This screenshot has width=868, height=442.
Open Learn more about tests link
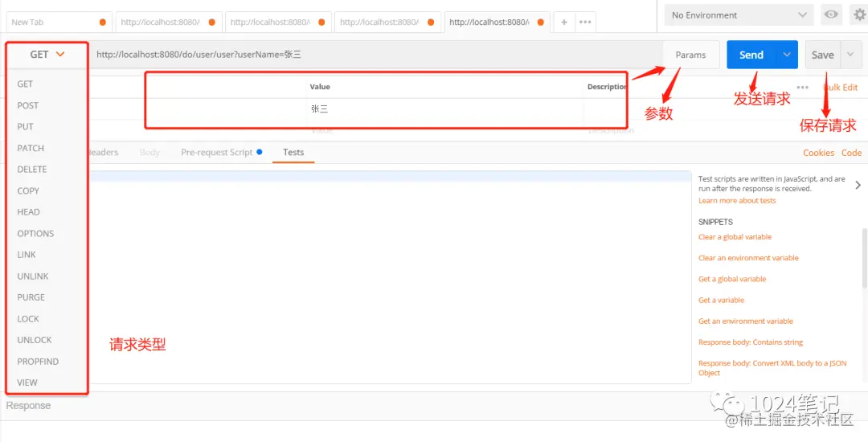coord(737,201)
